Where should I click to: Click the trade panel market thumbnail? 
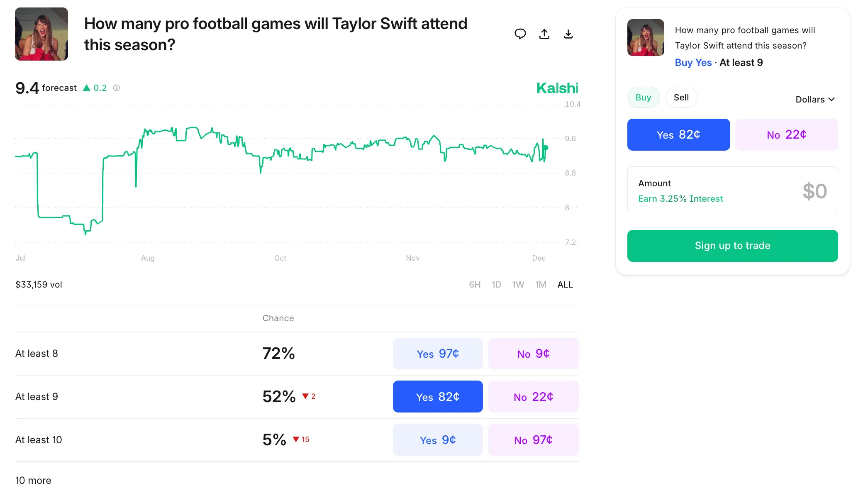tap(646, 37)
